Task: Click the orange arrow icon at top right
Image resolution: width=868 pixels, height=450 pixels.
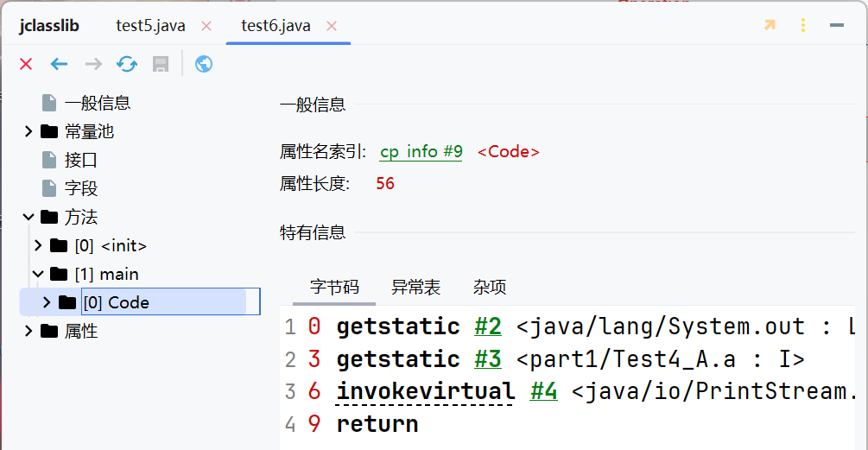Action: tap(770, 25)
